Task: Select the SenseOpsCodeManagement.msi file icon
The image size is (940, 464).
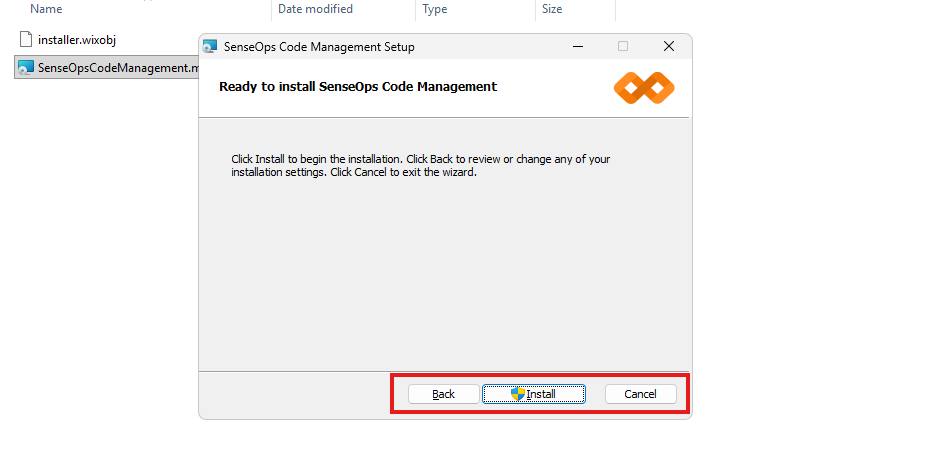Action: click(26, 68)
